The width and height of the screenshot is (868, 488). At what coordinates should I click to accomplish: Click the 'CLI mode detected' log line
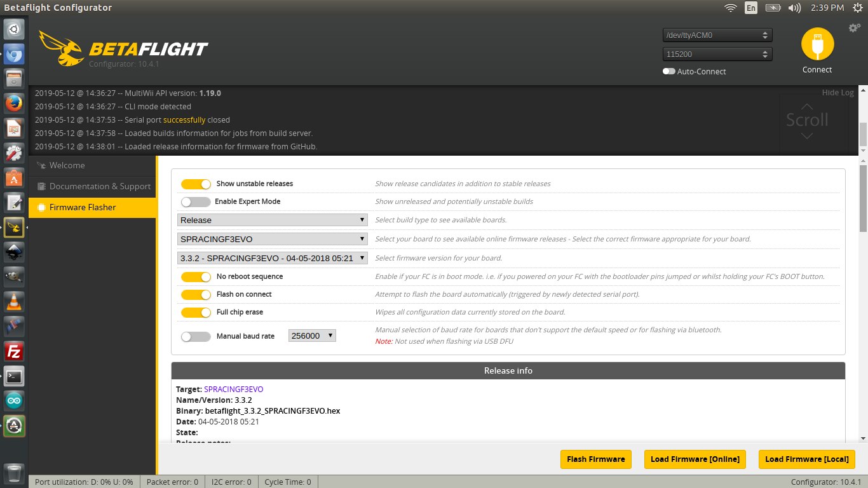(113, 107)
